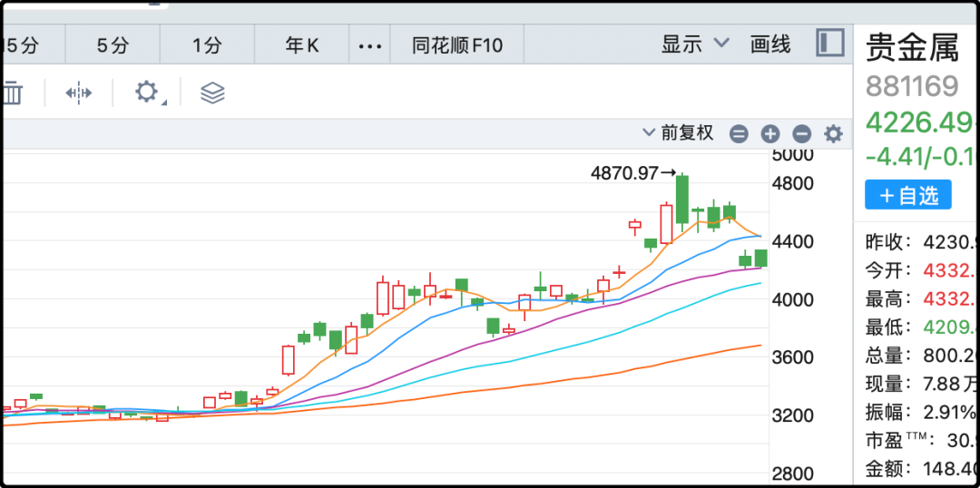This screenshot has height=488, width=980.
Task: Select the 年K period tab
Action: (302, 45)
